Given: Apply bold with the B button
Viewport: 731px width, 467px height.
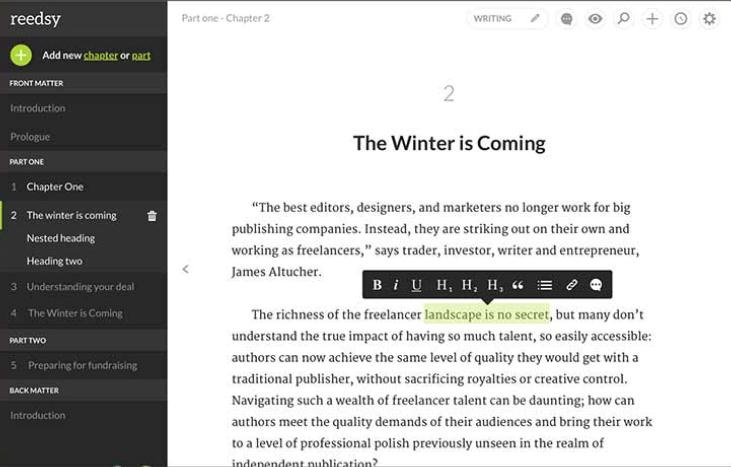Looking at the screenshot, I should [377, 285].
